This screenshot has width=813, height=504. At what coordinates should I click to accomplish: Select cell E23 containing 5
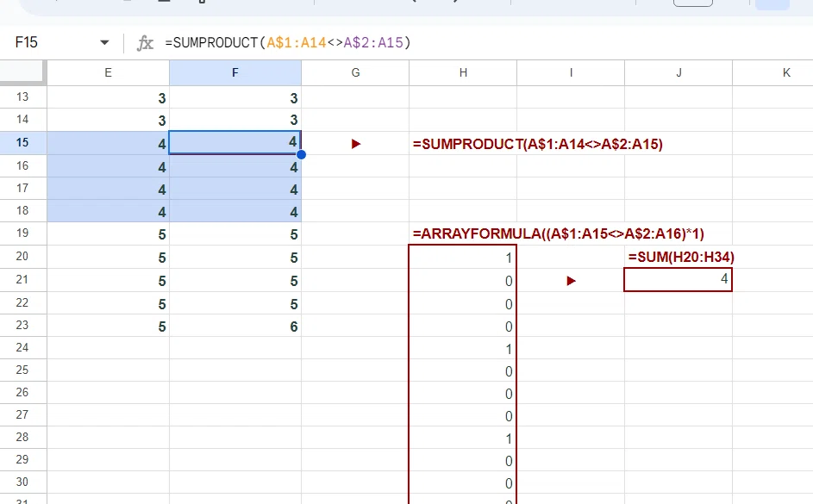[x=108, y=326]
